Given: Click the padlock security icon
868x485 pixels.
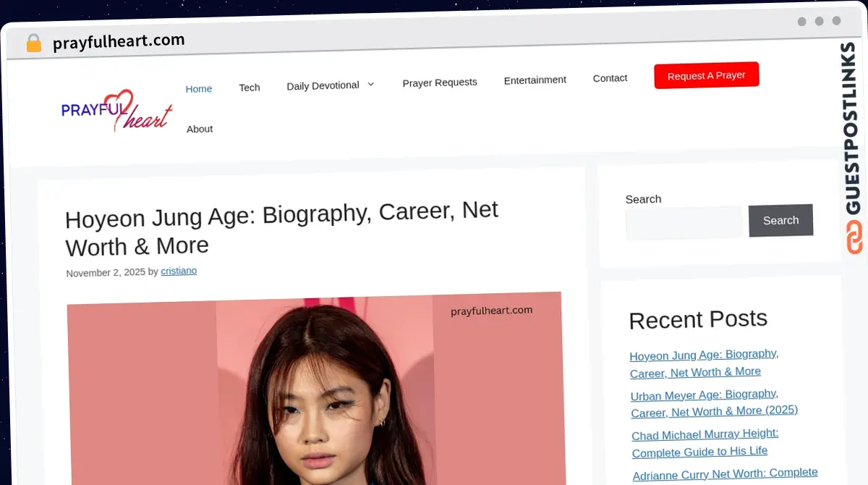Looking at the screenshot, I should coord(33,43).
